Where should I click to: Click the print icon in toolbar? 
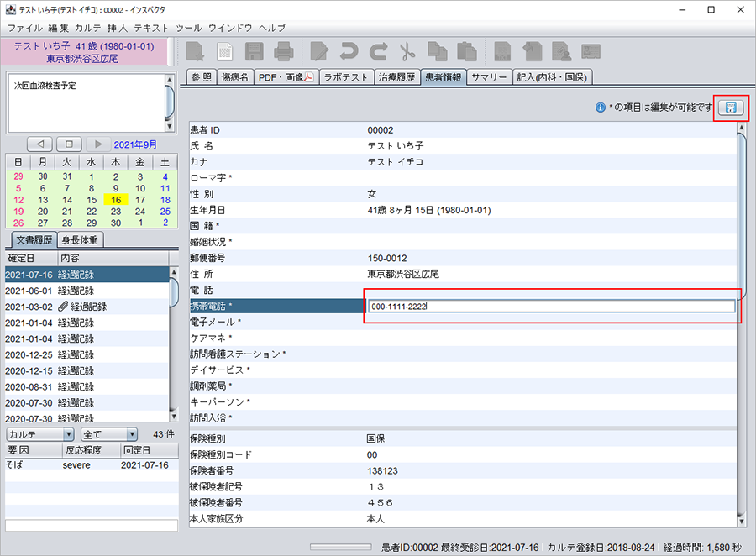tap(283, 52)
